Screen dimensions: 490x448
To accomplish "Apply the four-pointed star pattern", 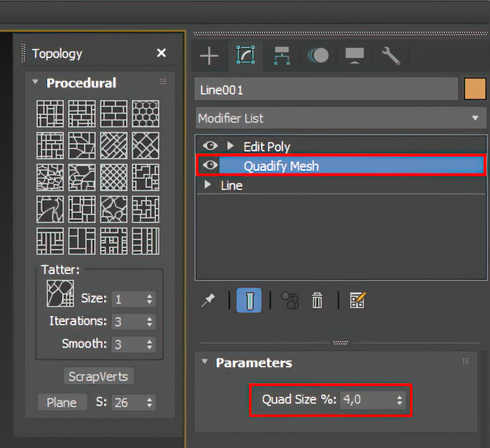I will point(114,209).
